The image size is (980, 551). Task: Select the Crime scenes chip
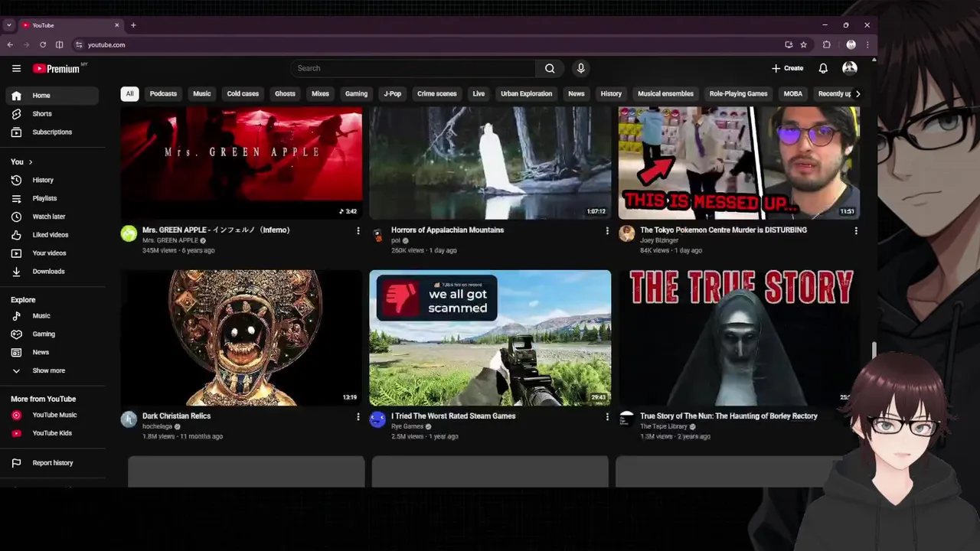[x=437, y=94]
